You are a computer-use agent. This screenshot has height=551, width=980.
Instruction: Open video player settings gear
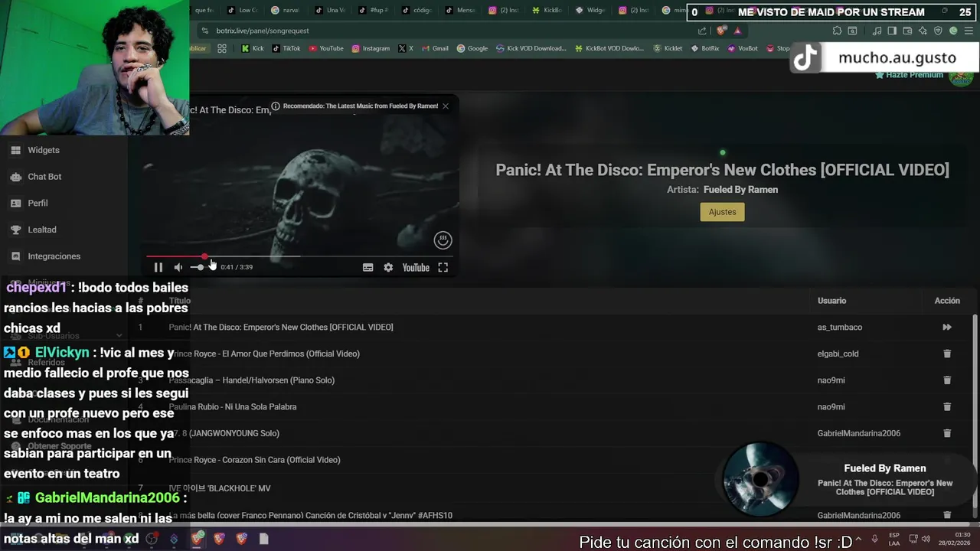pyautogui.click(x=388, y=267)
